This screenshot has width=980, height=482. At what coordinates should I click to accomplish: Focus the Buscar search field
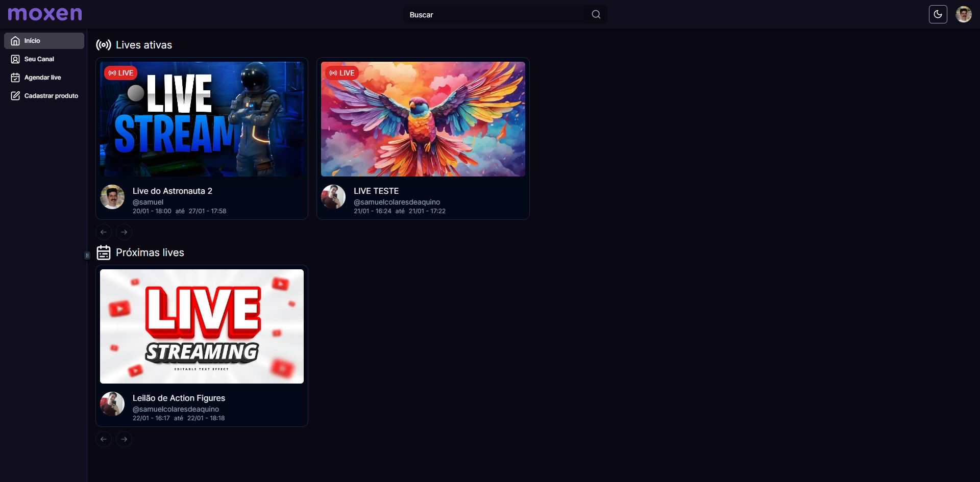[494, 15]
